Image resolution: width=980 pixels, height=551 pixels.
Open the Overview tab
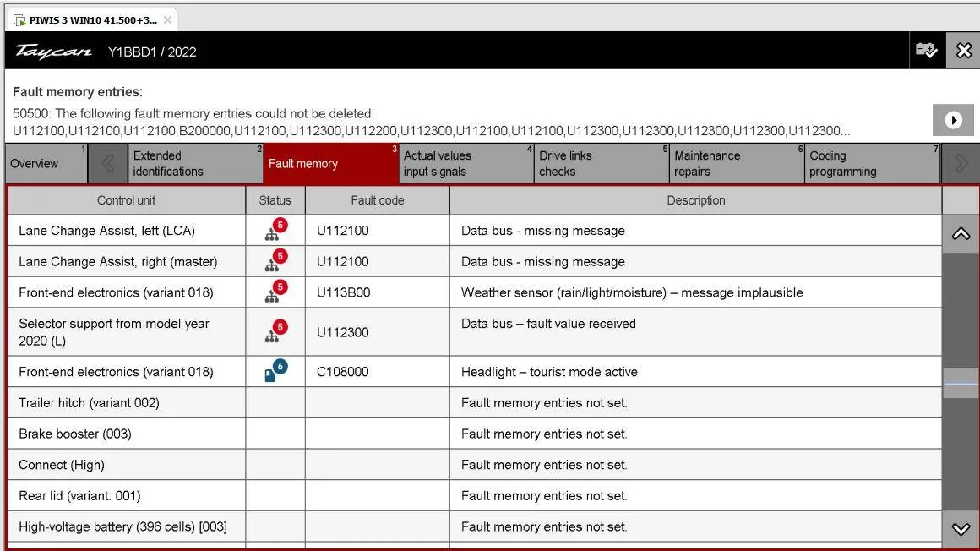(x=46, y=163)
